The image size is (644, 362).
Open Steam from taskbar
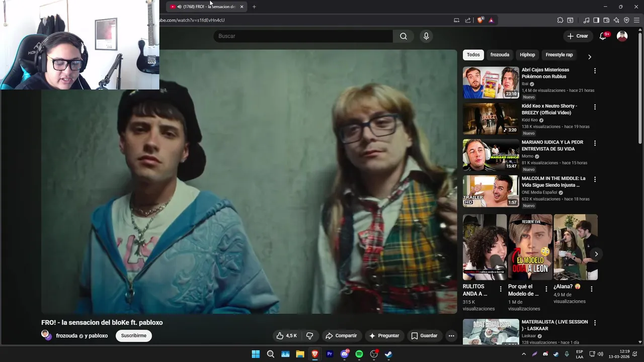point(388,354)
